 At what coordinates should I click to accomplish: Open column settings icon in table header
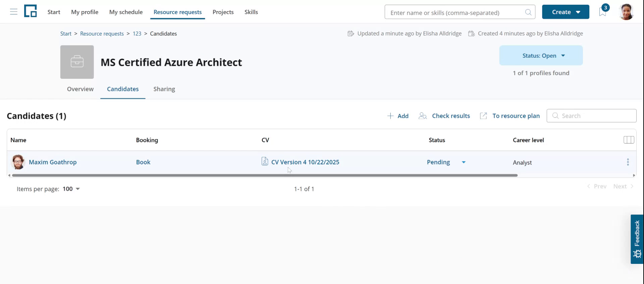click(x=629, y=140)
